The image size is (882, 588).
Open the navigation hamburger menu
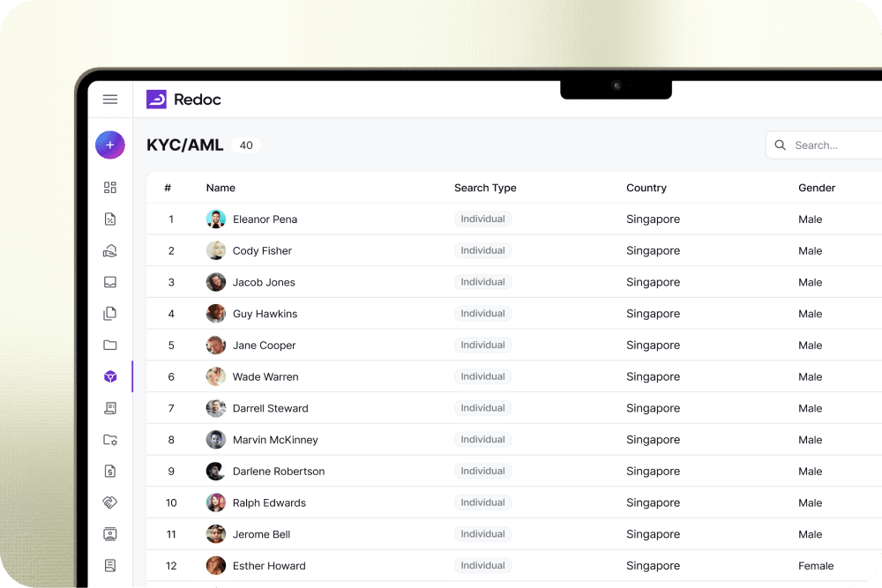point(109,99)
